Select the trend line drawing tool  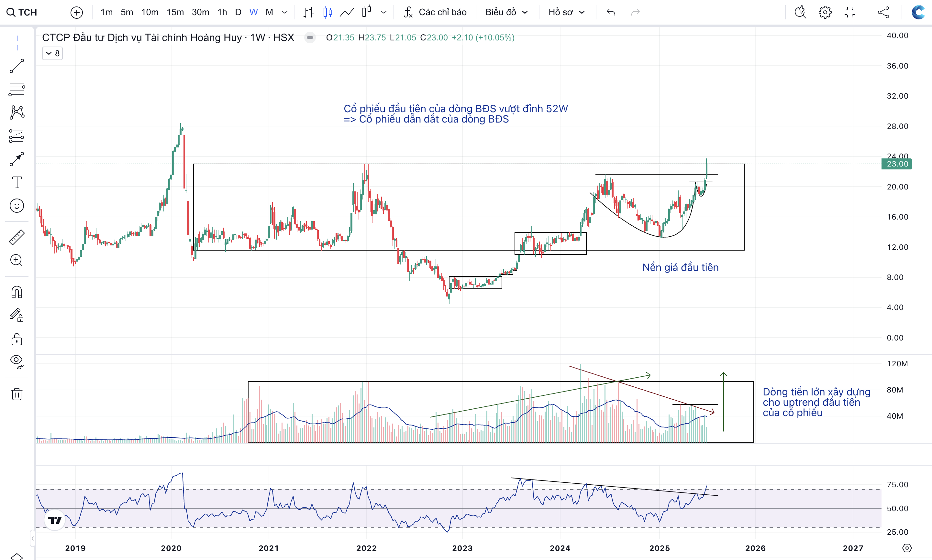pyautogui.click(x=17, y=66)
